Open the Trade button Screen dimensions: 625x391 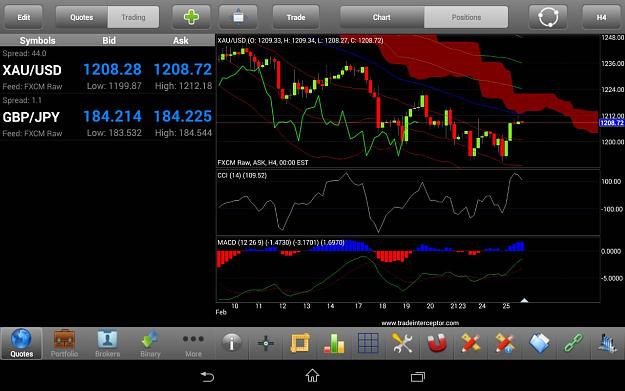(296, 17)
